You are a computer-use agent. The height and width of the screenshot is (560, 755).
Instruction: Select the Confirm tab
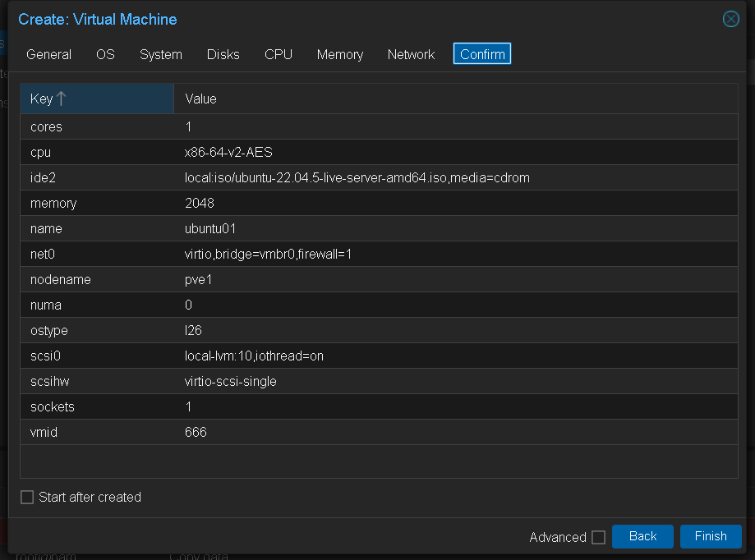(x=482, y=54)
